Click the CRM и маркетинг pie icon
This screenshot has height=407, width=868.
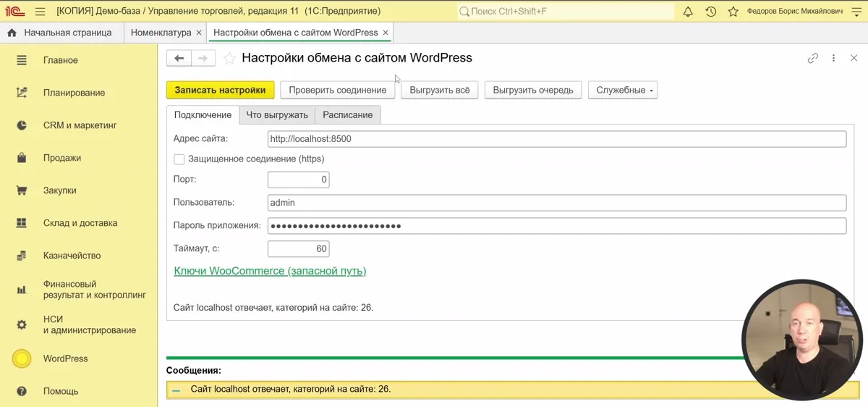coord(22,125)
